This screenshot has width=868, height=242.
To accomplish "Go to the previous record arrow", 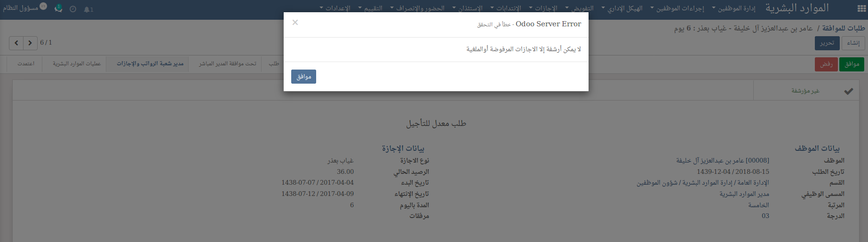I will pyautogui.click(x=16, y=43).
